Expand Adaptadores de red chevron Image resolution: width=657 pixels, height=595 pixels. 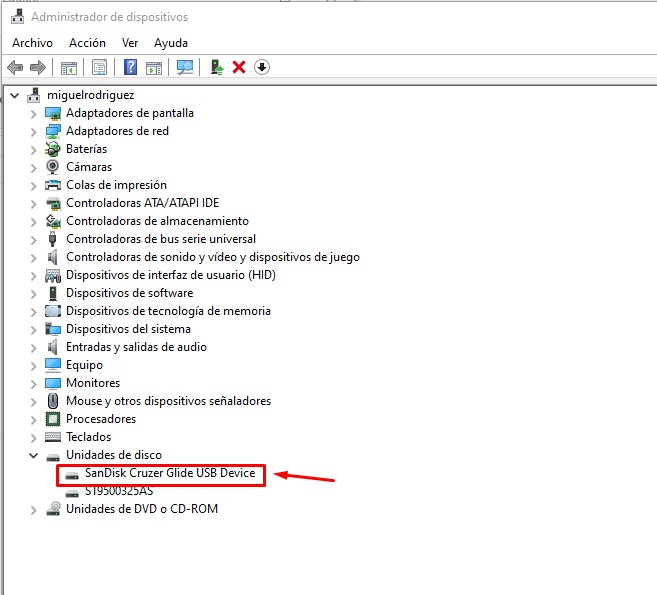click(34, 132)
